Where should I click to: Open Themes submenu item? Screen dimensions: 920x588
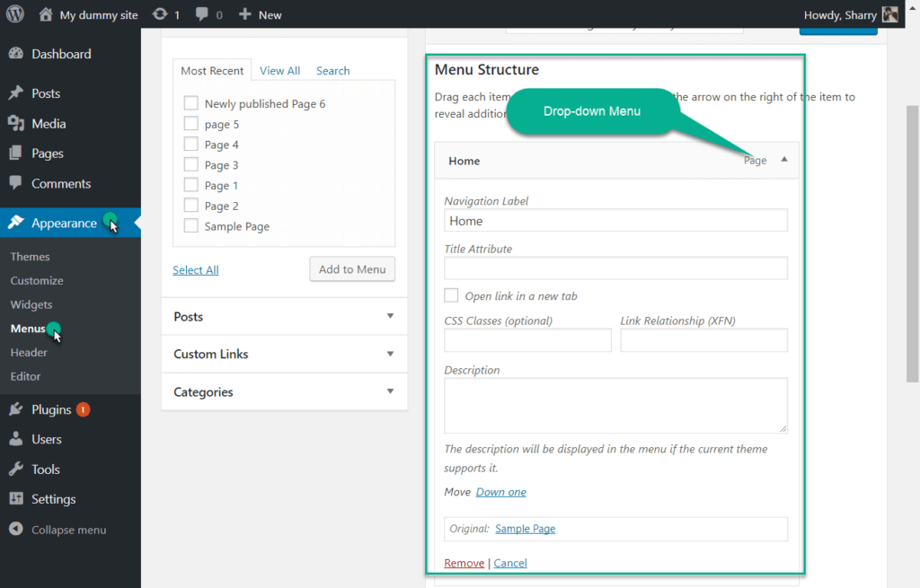pyautogui.click(x=30, y=257)
